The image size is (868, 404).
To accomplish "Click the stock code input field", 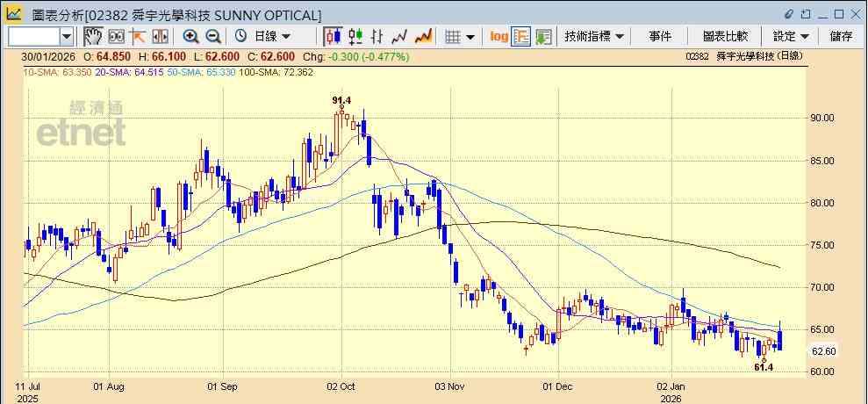I will (x=33, y=37).
